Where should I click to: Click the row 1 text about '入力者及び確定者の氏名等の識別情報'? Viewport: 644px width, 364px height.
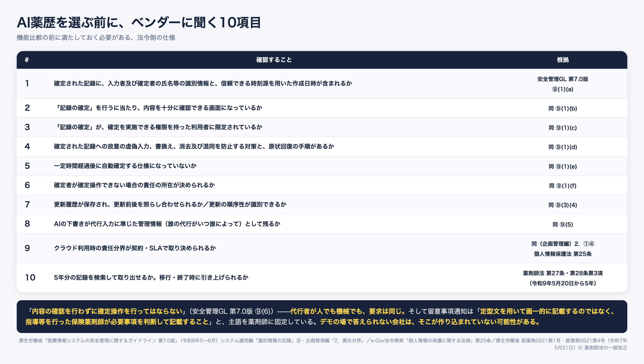[203, 83]
